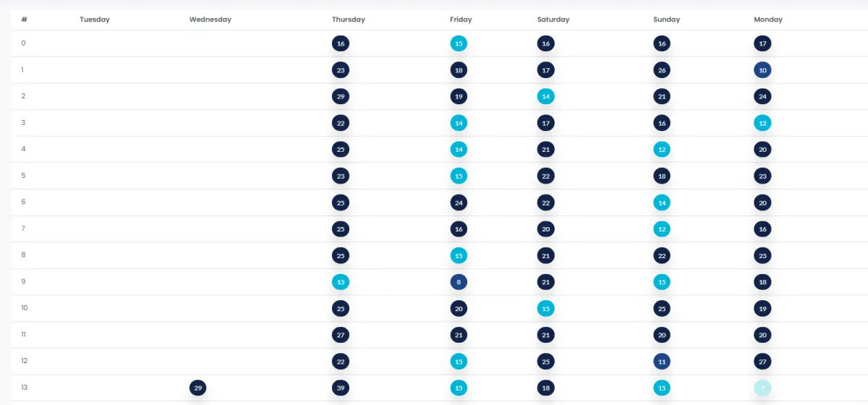Select Saturday badge 20 in row 7
The image size is (868, 405).
click(x=546, y=229)
